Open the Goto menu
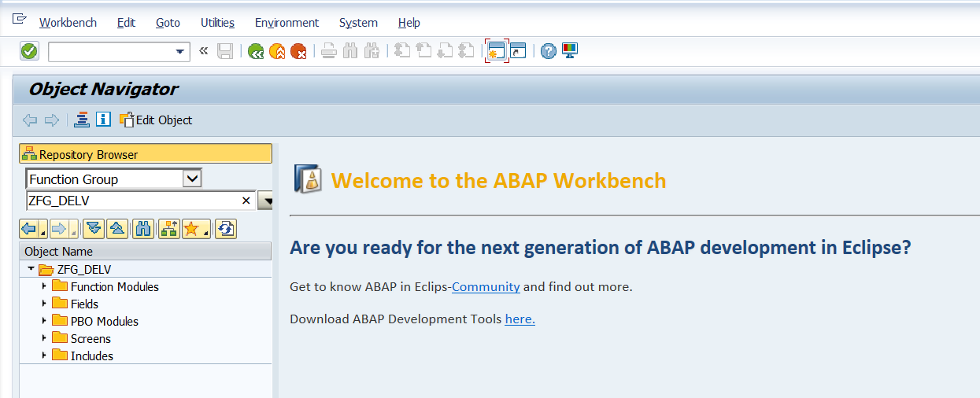Screen dimensions: 980x398 tap(168, 23)
